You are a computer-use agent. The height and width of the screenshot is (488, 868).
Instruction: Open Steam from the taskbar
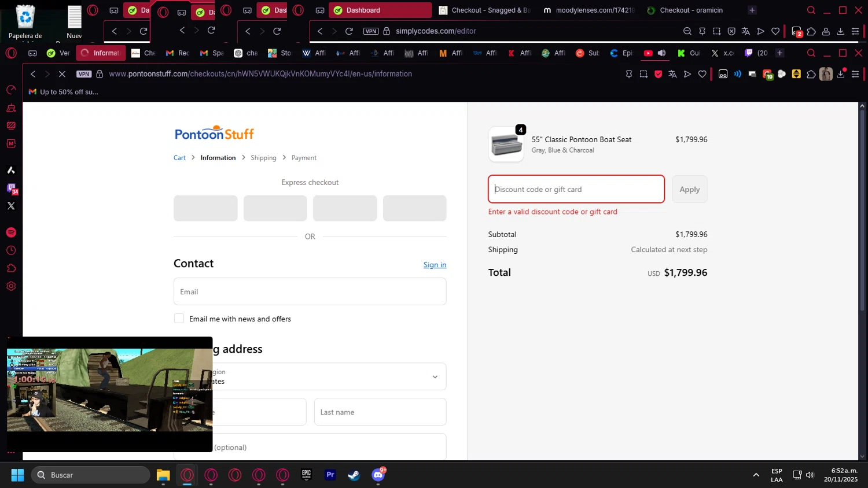tap(354, 475)
